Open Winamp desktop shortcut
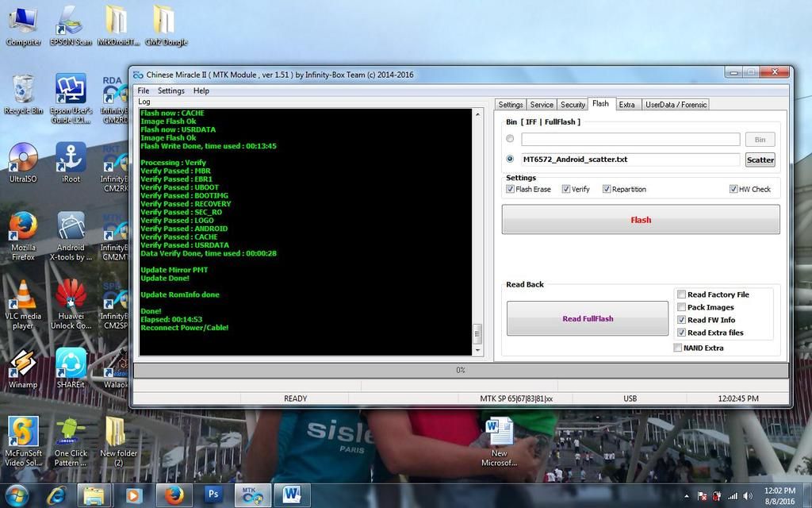812x508 pixels. tap(23, 364)
